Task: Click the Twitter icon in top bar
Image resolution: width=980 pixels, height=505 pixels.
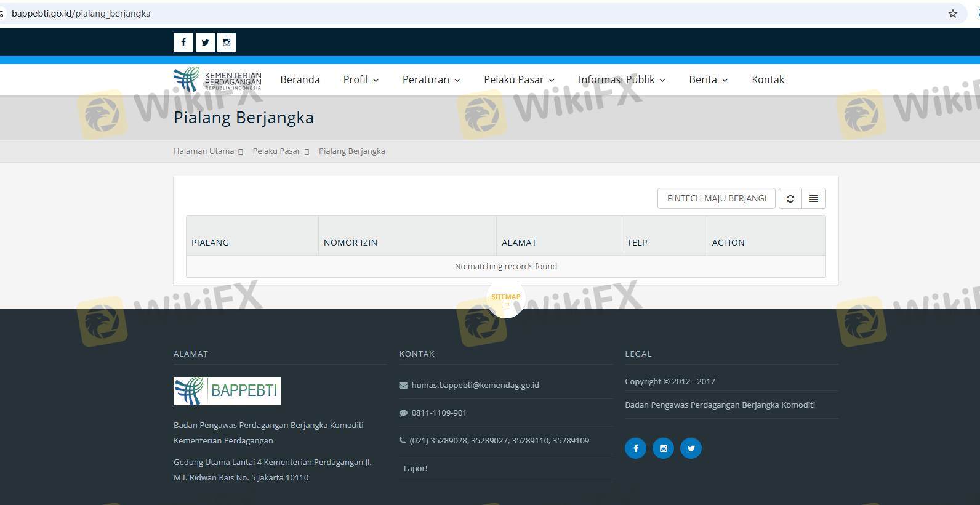Action: tap(205, 42)
